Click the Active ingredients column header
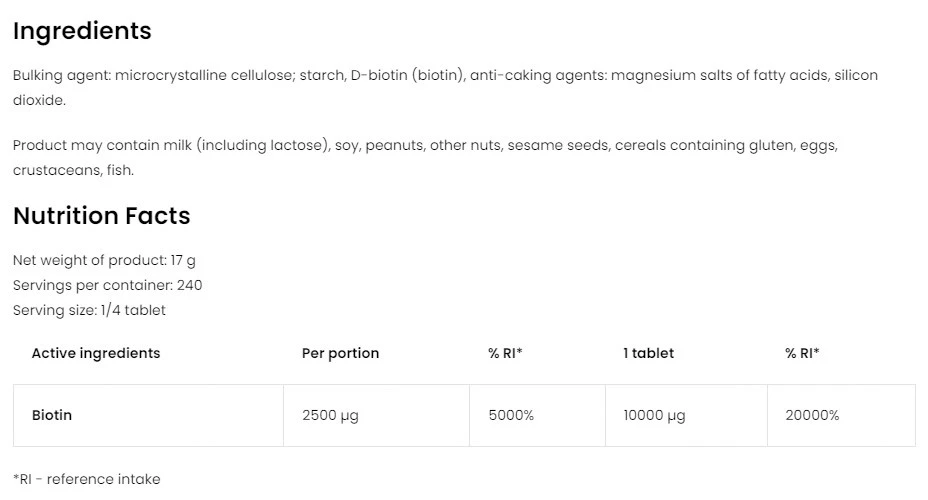 point(96,353)
